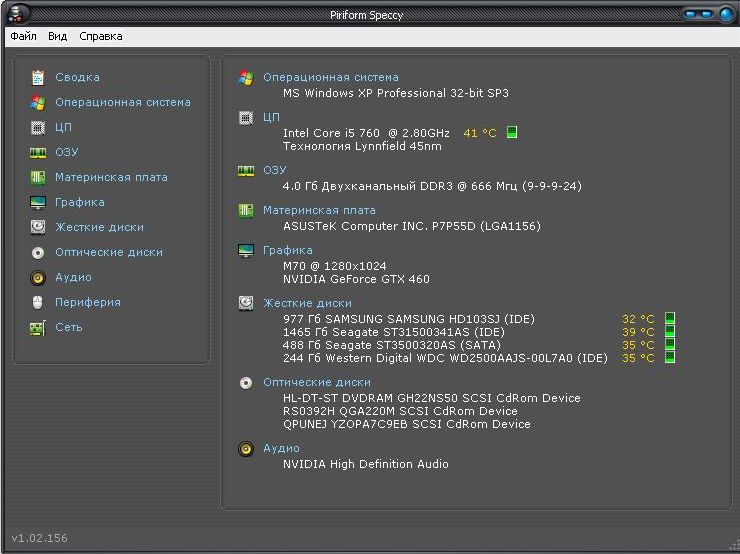Open the ЦП section from sidebar
740x554 pixels.
tap(63, 127)
